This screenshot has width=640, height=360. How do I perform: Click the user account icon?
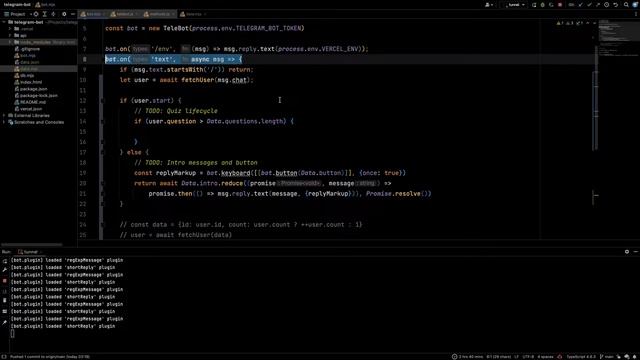click(x=489, y=5)
